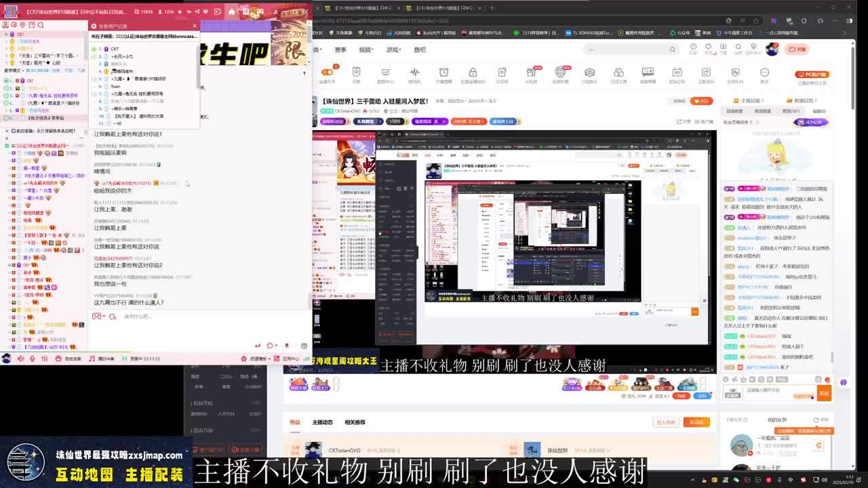Click the orange 关注 follow button
868x488 pixels.
(x=702, y=101)
